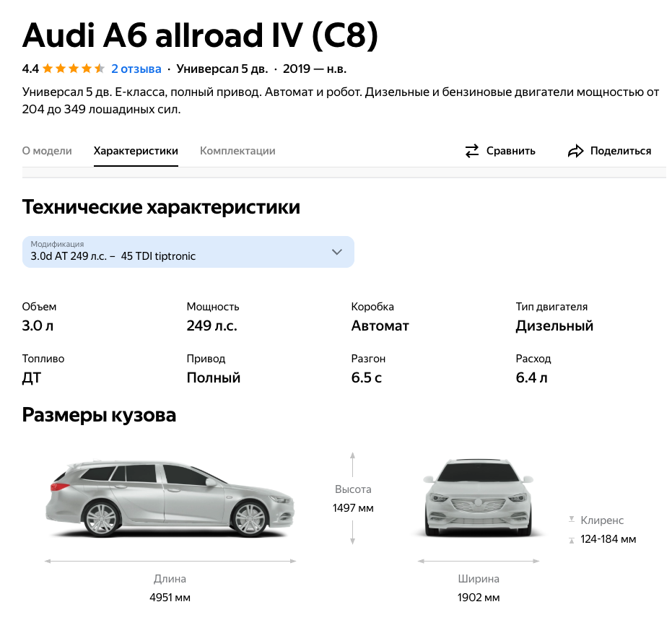Click the '1497 мм' height value
672x620 pixels.
click(x=353, y=508)
